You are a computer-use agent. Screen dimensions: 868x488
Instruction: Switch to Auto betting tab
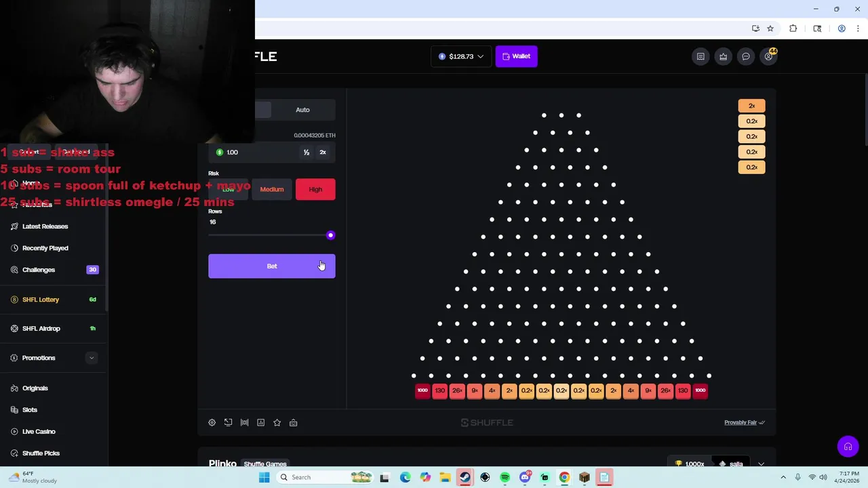302,110
